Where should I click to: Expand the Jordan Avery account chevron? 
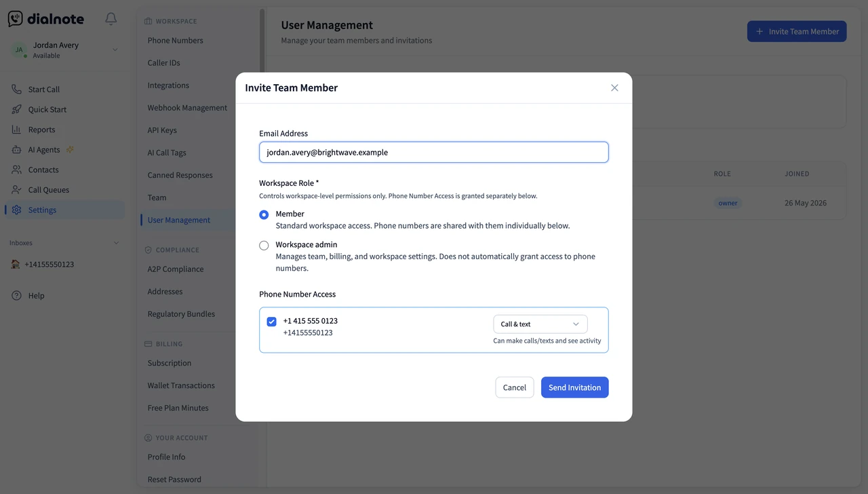[115, 50]
